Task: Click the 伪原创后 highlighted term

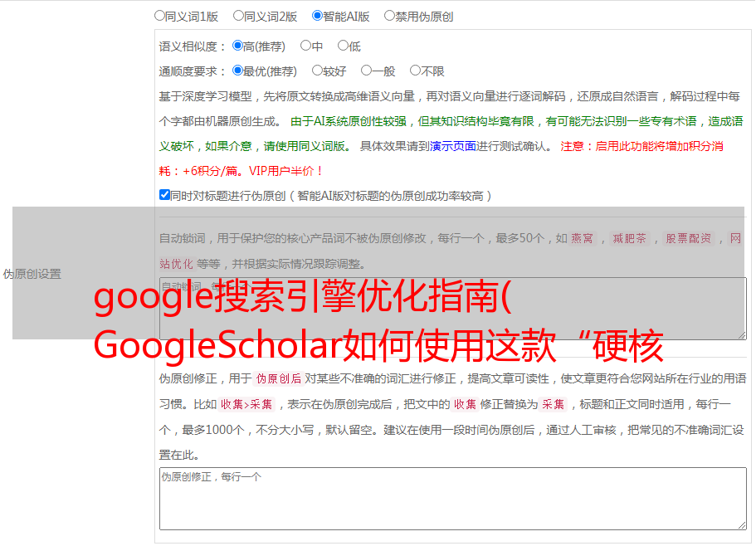Action: click(279, 378)
